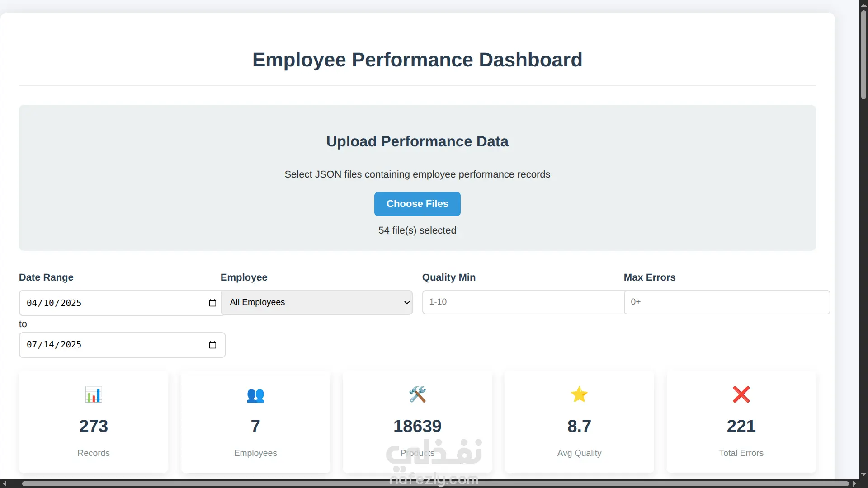Focus the Max Errors input field
The width and height of the screenshot is (868, 488).
click(x=726, y=302)
